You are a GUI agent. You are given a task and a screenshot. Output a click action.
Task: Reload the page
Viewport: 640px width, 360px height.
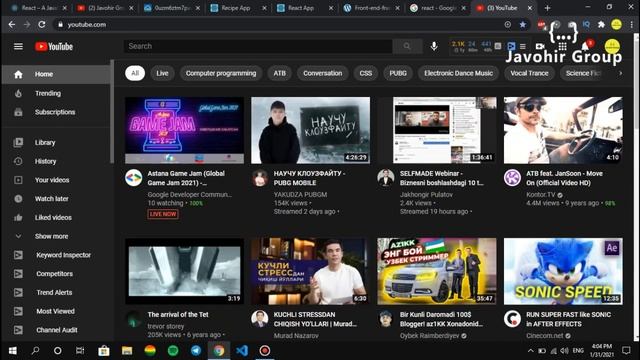[x=42, y=24]
